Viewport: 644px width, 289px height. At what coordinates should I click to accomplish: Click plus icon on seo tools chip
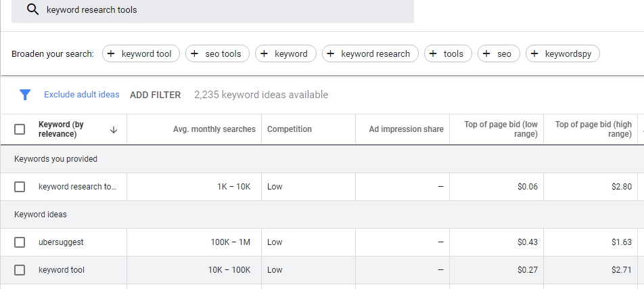click(195, 53)
